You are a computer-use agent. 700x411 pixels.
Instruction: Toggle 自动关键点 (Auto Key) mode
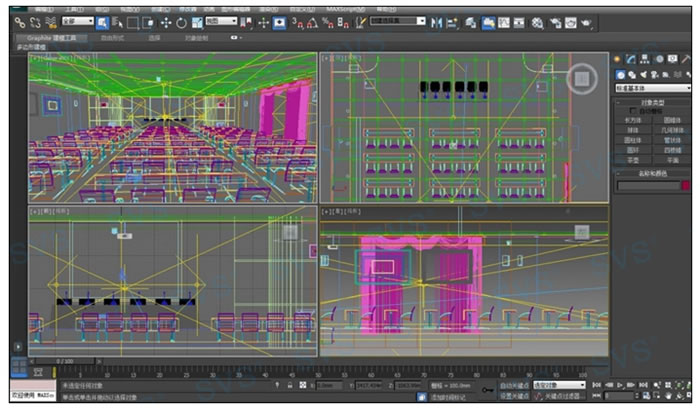click(x=514, y=384)
